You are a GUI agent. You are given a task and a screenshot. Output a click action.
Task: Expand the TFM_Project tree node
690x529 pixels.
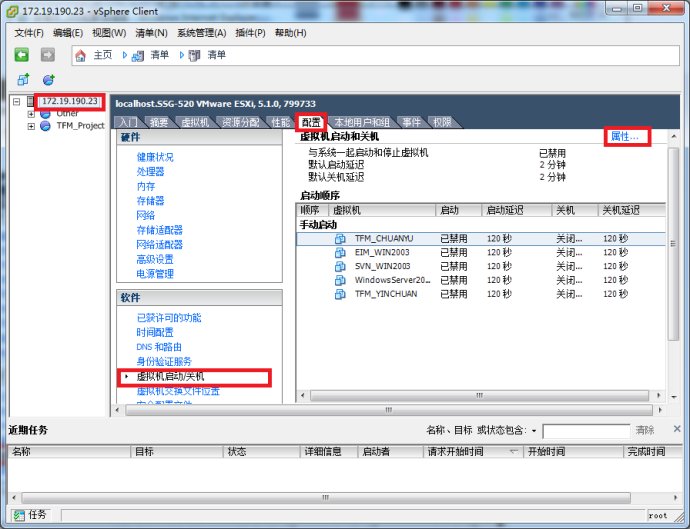[31, 126]
